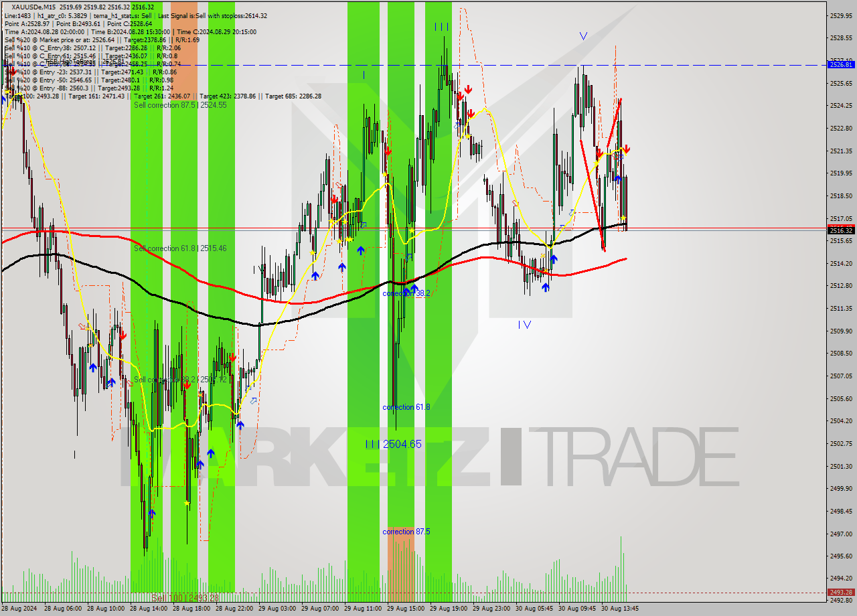Select the 'Sell correction 87.5 | 2524.55' label
Screen dimensions: 857x616
tap(180, 105)
